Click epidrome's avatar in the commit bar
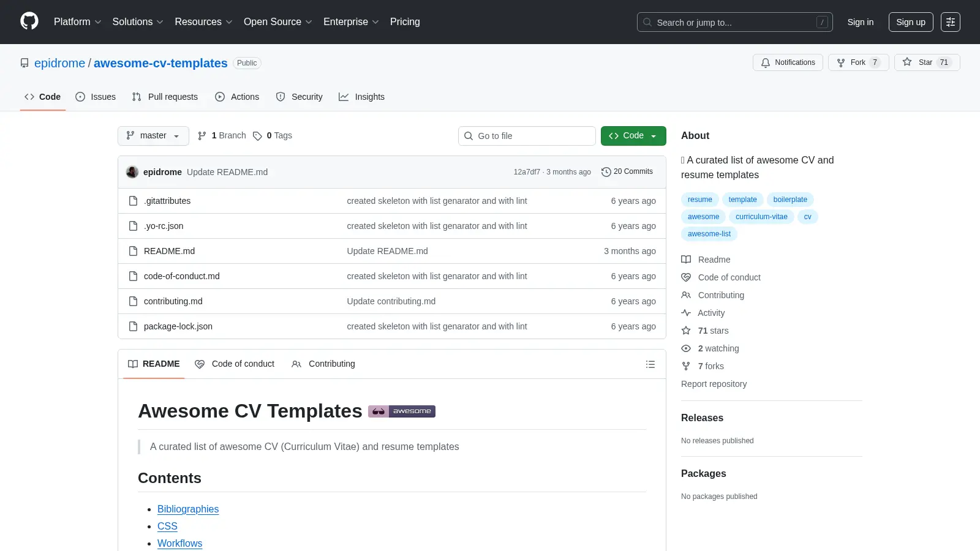Viewport: 980px width, 551px height. coord(132,172)
